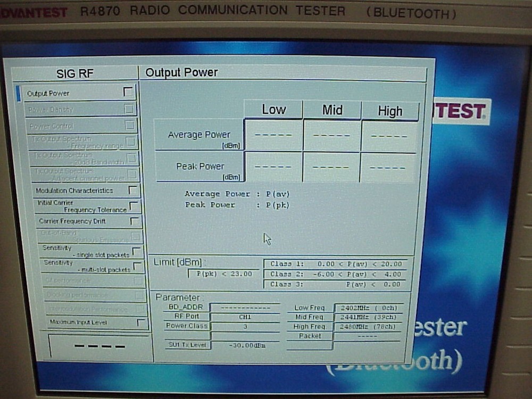Select the Average Power Low result cell
Viewport: 532px width, 399px height.
coord(272,135)
